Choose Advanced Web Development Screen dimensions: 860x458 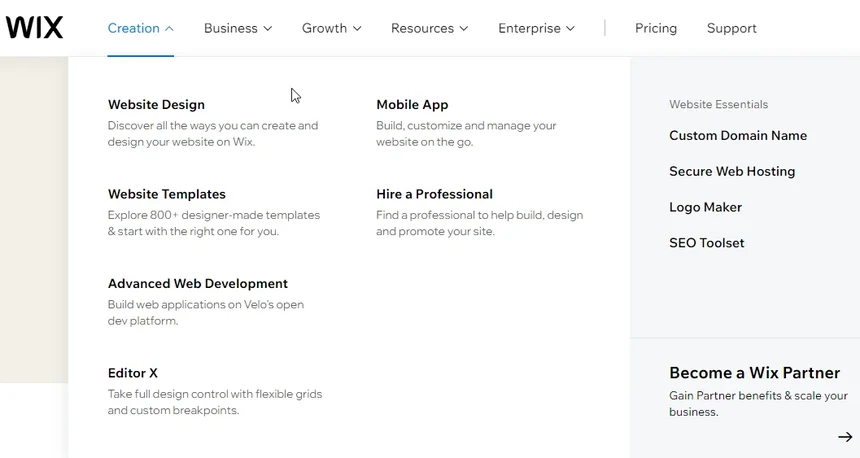pos(198,284)
